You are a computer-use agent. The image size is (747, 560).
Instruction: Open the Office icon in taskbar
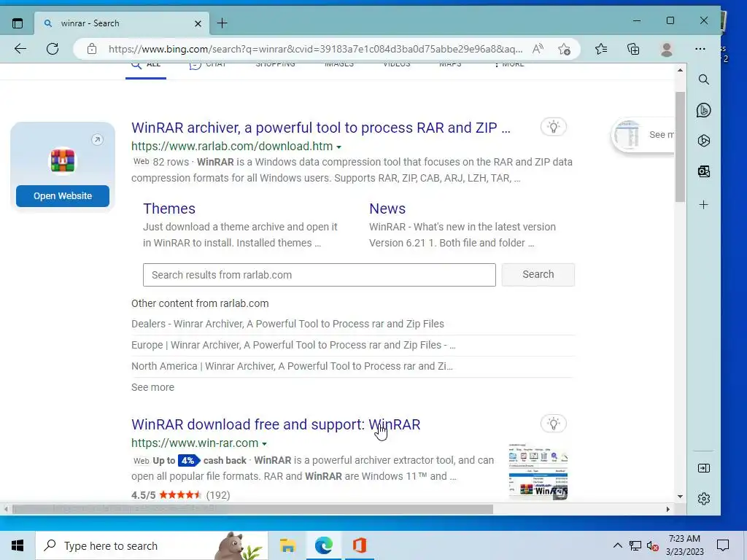[360, 545]
